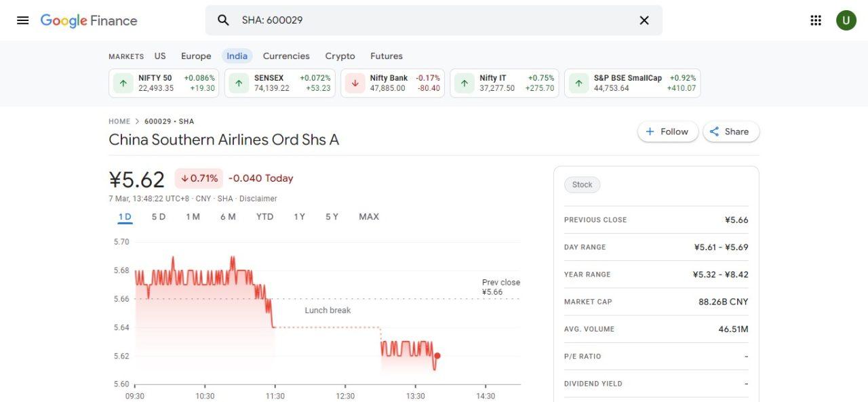This screenshot has height=402, width=868.
Task: Click the search magnifier icon
Action: [223, 20]
